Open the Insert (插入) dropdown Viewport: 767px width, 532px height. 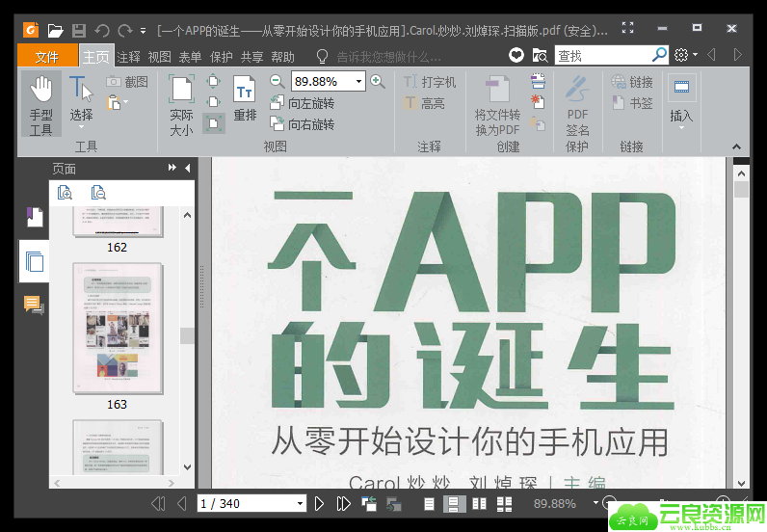tap(681, 102)
